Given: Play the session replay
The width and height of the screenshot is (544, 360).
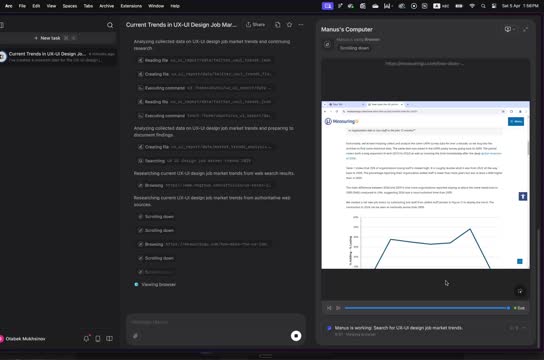Looking at the screenshot, I should pos(338,308).
